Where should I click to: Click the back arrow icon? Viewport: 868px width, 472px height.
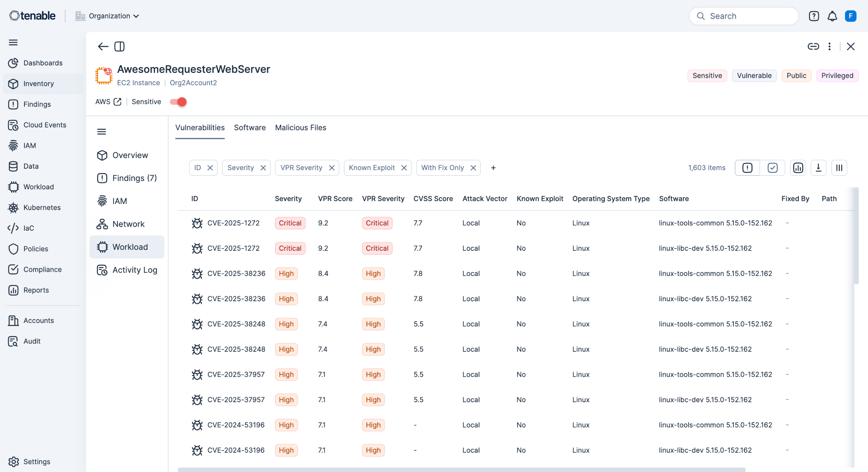tap(103, 46)
